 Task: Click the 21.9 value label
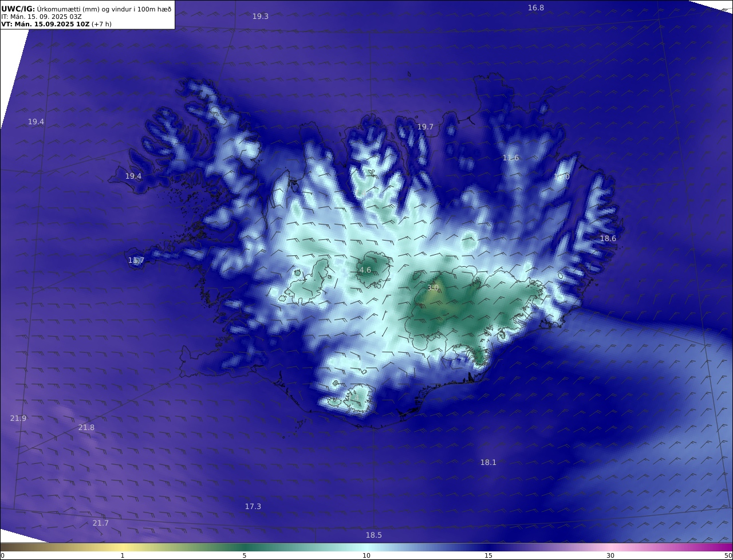tap(18, 419)
